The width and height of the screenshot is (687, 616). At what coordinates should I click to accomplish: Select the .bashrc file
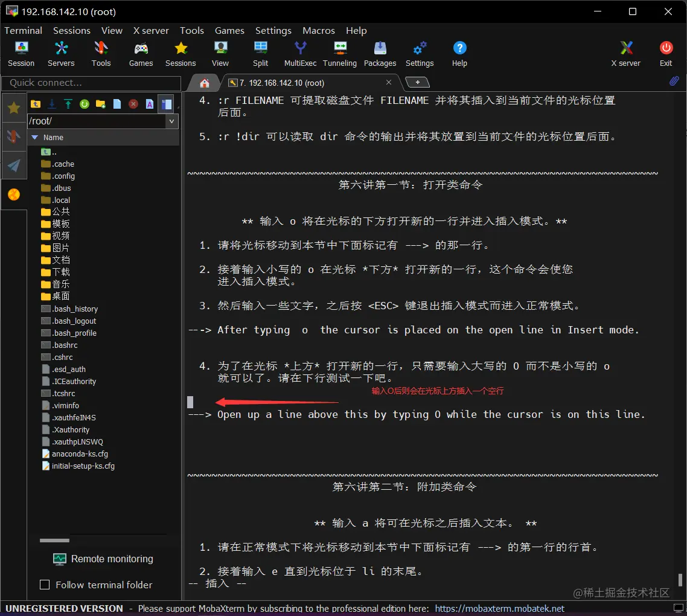(59, 345)
